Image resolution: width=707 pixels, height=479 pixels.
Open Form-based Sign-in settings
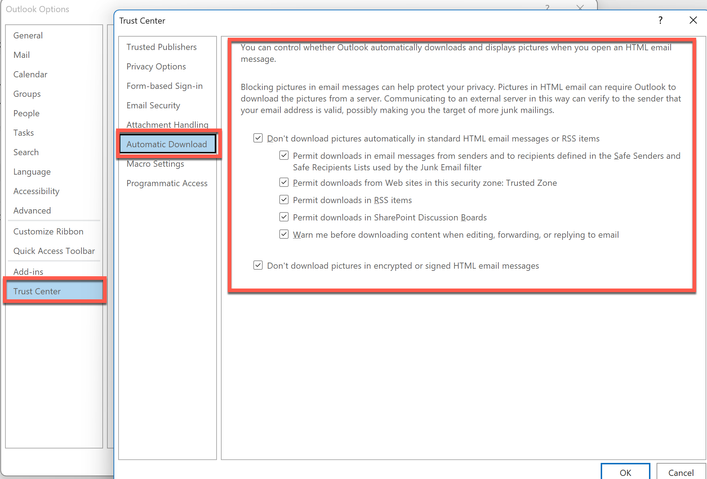[x=165, y=86]
